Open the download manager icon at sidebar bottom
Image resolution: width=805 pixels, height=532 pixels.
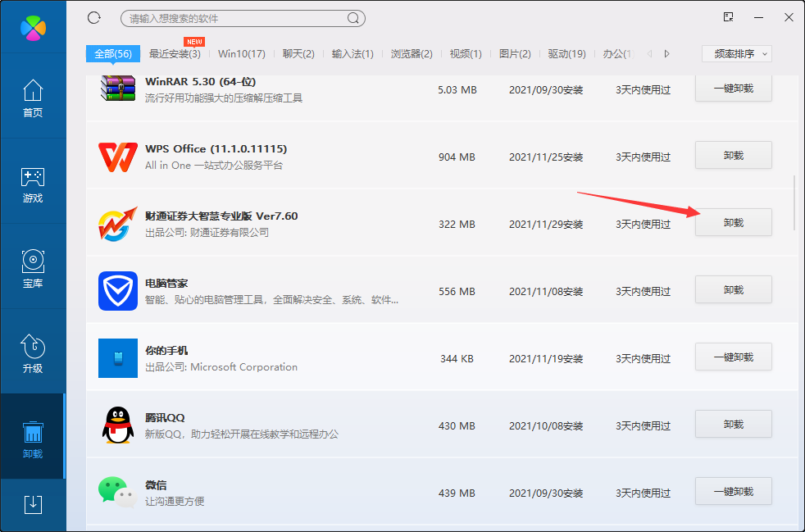pyautogui.click(x=33, y=505)
